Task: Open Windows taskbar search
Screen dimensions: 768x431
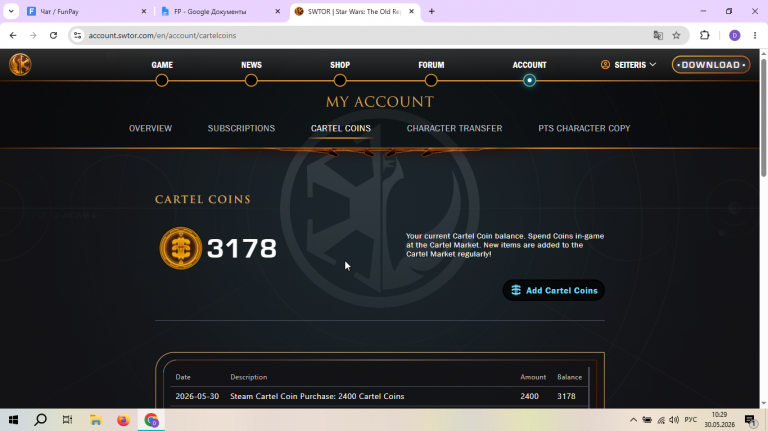Action: tap(40, 420)
